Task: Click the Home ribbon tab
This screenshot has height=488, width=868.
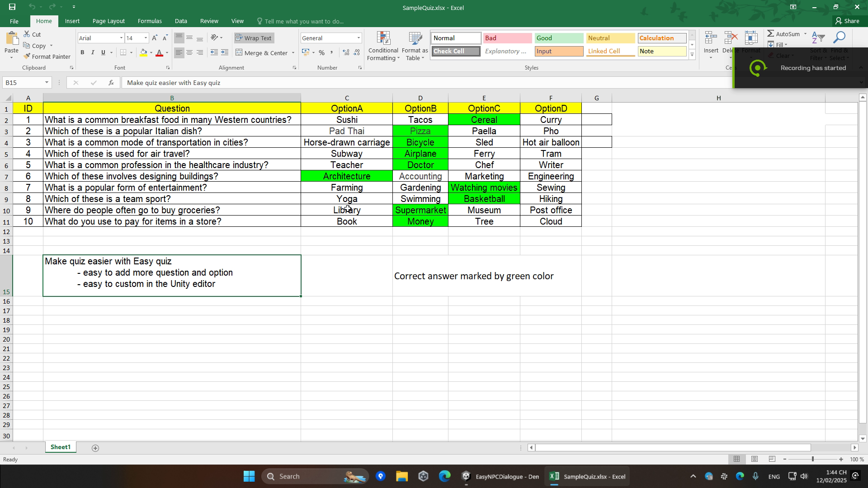Action: [43, 21]
